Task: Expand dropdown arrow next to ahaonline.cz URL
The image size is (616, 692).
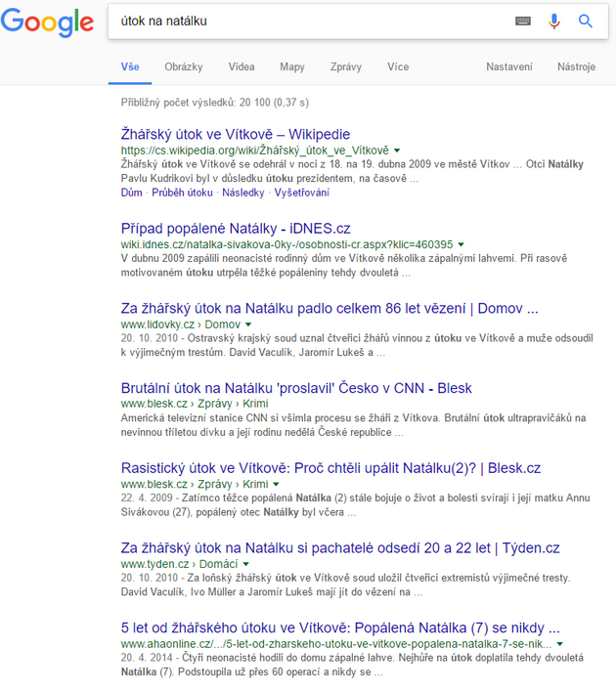Action: (559, 644)
